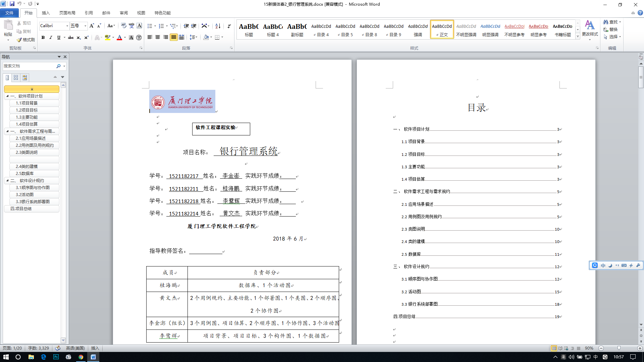
Task: Click the Chrome icon in the taskbar
Action: pos(81,357)
